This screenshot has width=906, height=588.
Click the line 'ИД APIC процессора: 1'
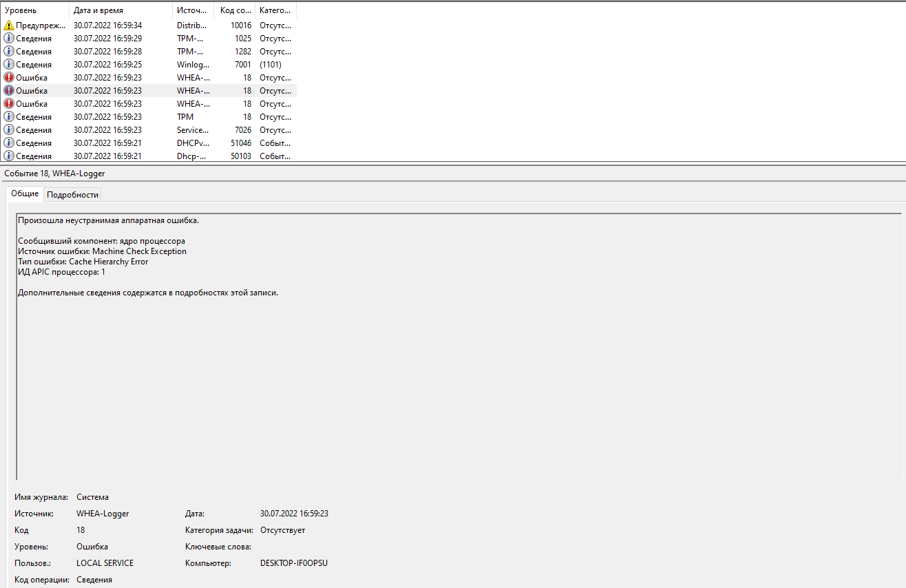coord(61,272)
